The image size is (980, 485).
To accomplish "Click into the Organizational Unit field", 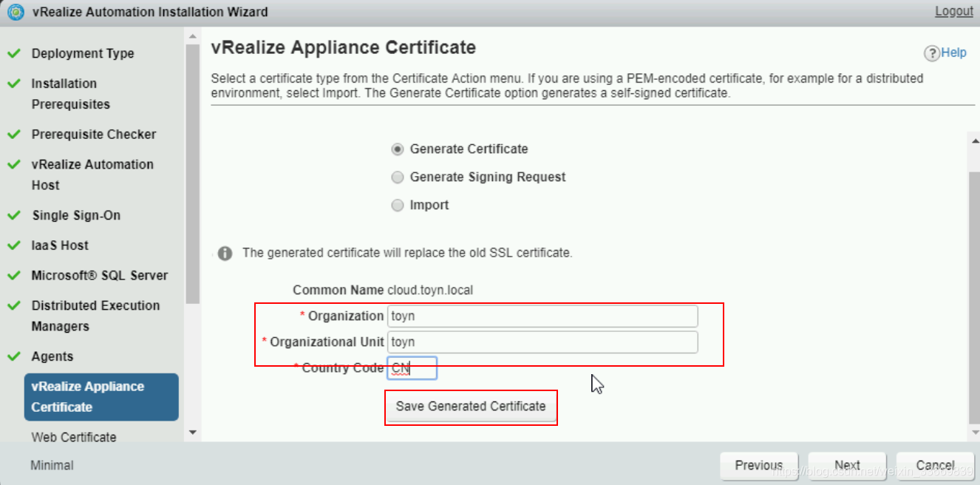I will click(542, 342).
